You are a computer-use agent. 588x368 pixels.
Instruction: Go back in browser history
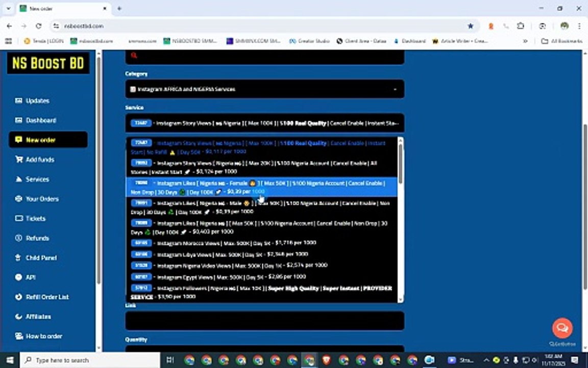(9, 26)
